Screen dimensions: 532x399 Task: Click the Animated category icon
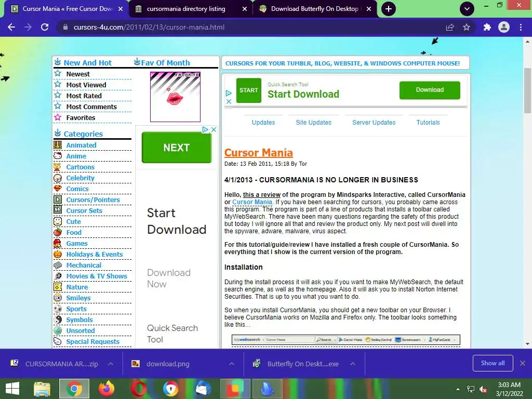pos(58,145)
